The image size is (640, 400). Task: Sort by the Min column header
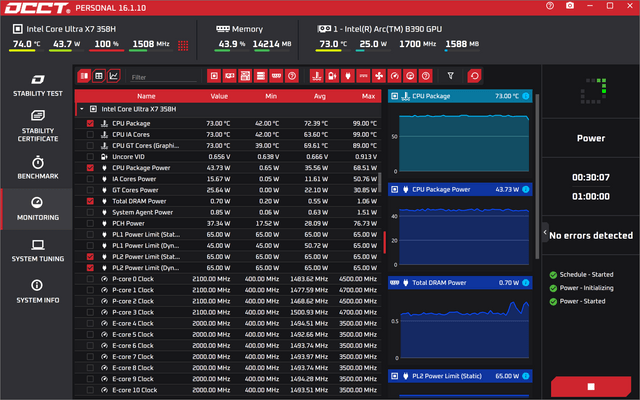(271, 96)
